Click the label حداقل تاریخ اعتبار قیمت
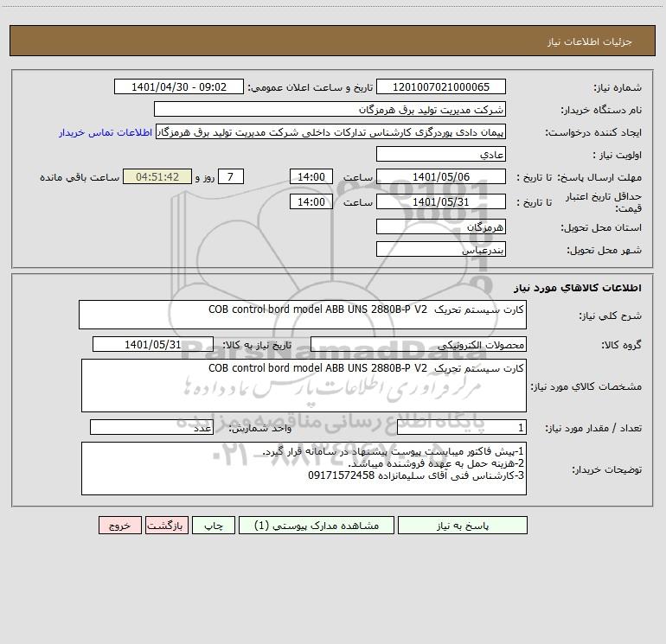The image size is (666, 644). [604, 202]
